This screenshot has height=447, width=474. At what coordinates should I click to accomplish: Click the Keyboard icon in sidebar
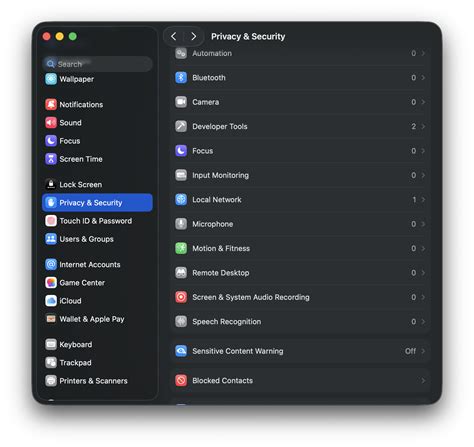click(x=51, y=344)
